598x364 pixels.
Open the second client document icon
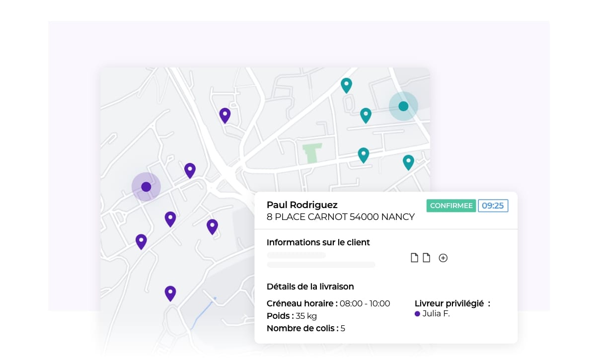tap(426, 258)
